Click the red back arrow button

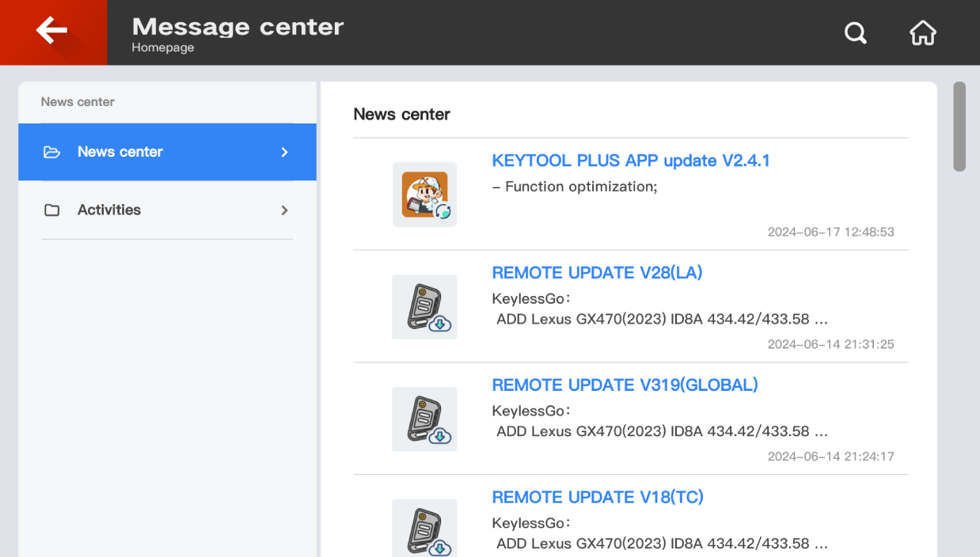coord(53,32)
